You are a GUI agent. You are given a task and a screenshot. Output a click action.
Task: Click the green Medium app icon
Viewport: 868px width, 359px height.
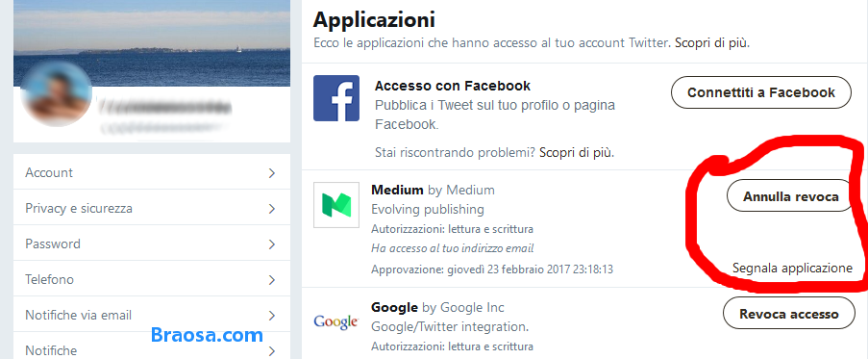336,204
